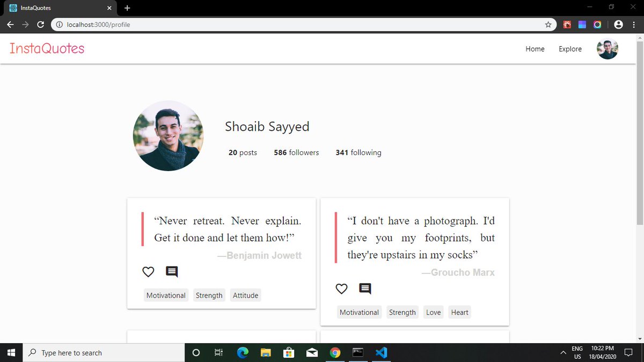Switch to Chrome in the taskbar

(x=335, y=353)
